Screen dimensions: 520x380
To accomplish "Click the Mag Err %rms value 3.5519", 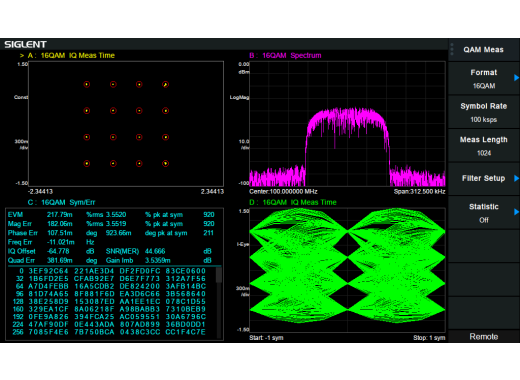I will coord(116,224).
